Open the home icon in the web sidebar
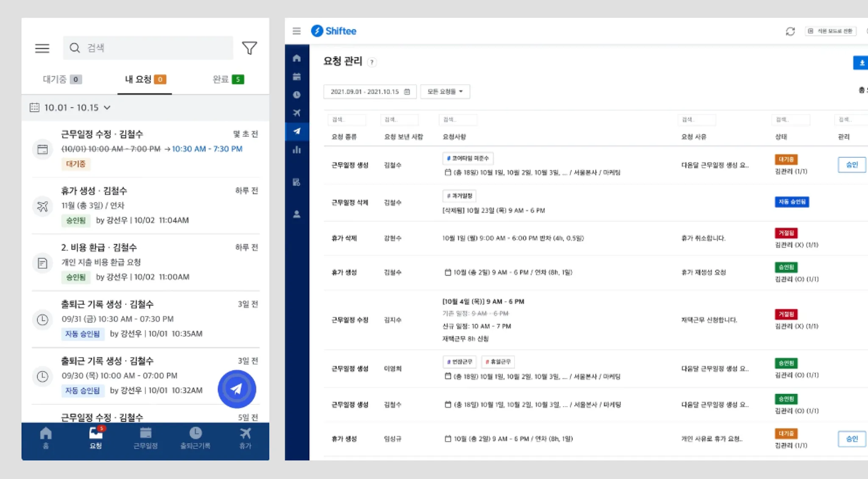The width and height of the screenshot is (868, 479). tap(297, 58)
